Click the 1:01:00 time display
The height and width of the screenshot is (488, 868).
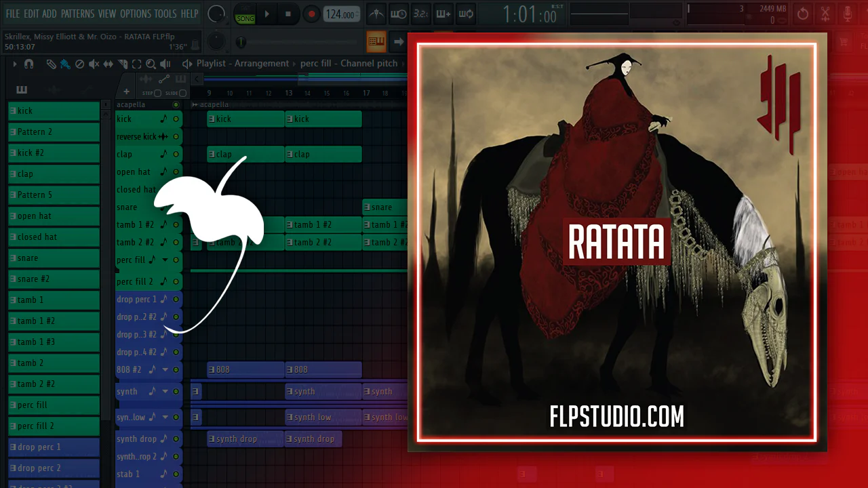pos(531,14)
